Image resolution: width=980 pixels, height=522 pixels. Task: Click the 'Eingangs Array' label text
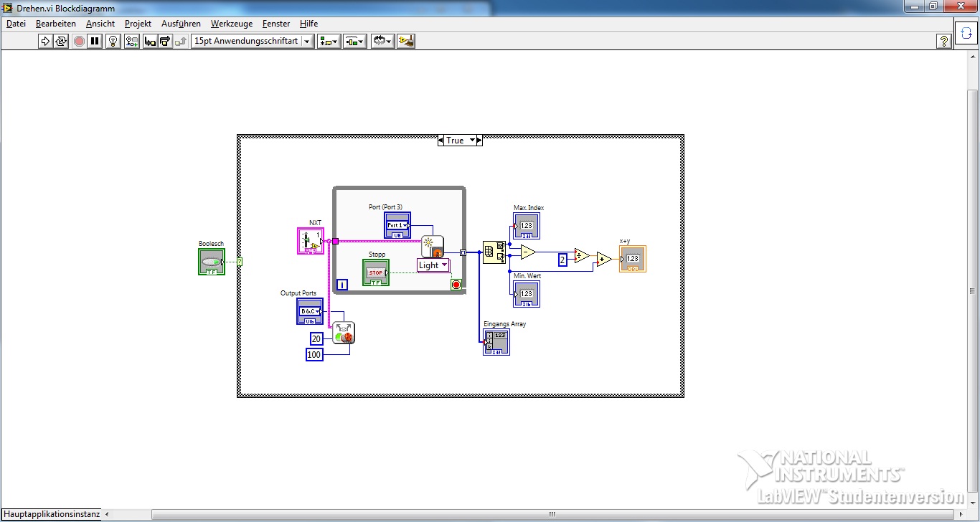coord(505,324)
